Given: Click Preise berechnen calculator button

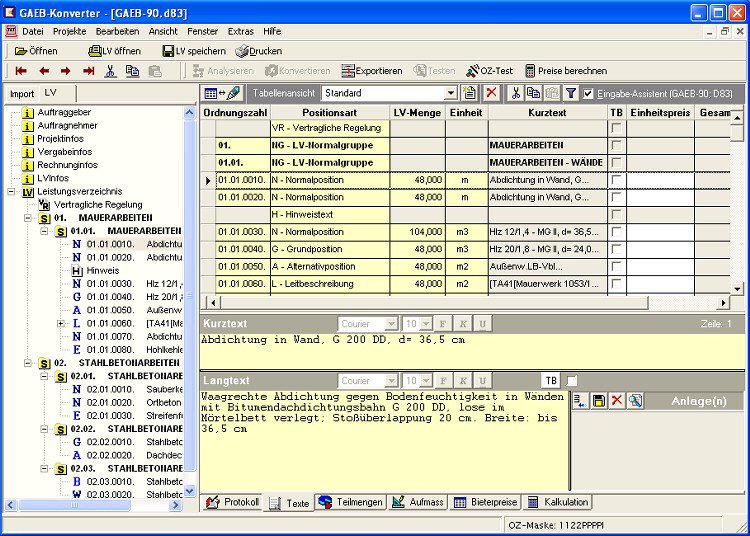Looking at the screenshot, I should 566,71.
